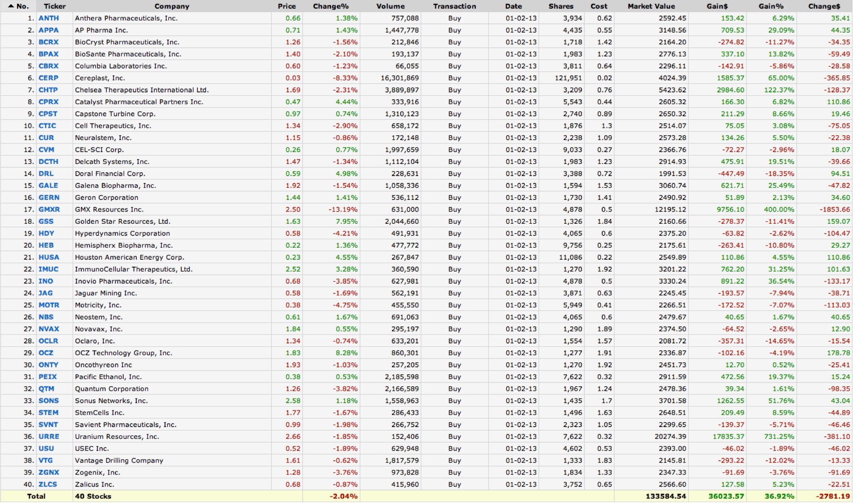Select total market value 133584.54
This screenshot has width=855, height=504.
[666, 497]
